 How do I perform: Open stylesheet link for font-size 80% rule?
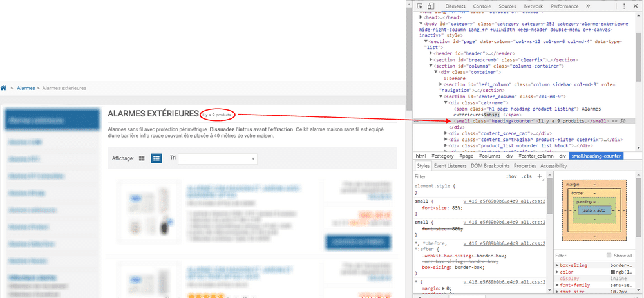(x=504, y=222)
